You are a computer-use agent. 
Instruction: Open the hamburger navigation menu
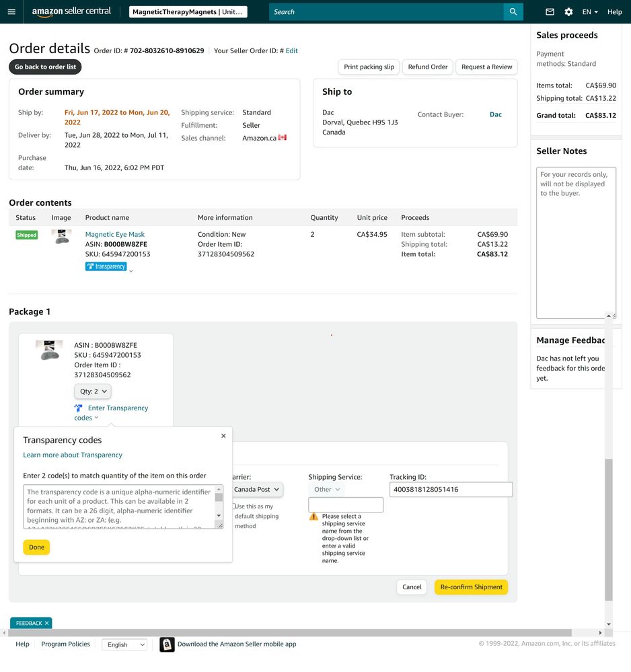click(x=11, y=12)
